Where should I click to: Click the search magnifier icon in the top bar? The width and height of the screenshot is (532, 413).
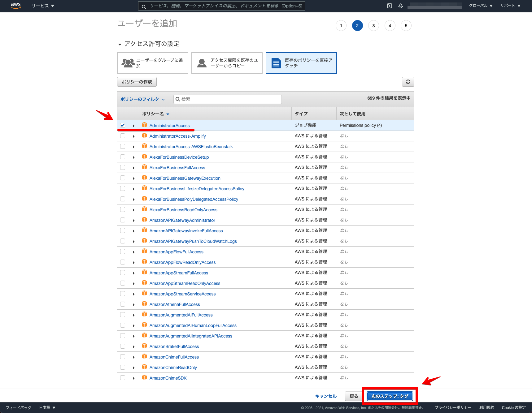click(144, 6)
